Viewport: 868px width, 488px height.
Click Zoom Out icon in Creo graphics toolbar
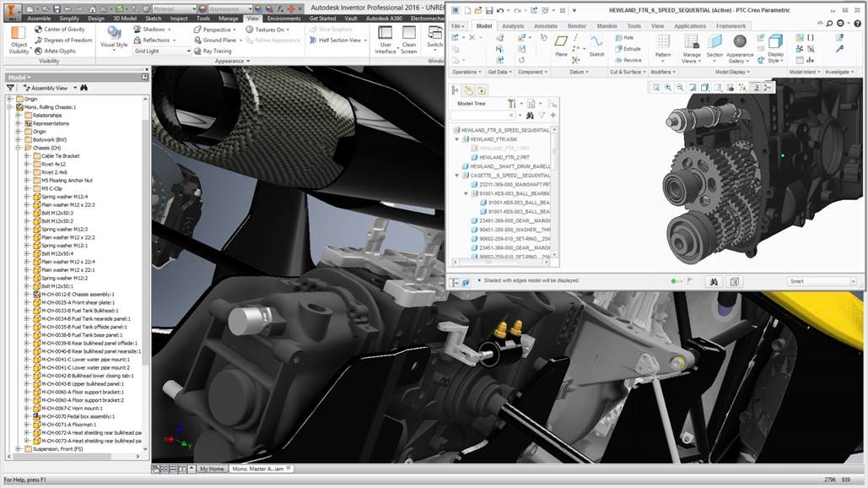point(680,88)
